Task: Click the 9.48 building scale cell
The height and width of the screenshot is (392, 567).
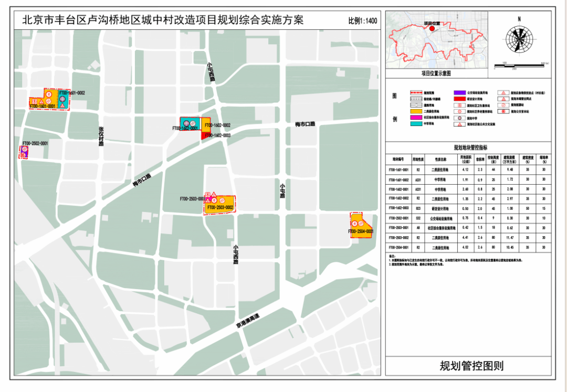Action: 510,169
